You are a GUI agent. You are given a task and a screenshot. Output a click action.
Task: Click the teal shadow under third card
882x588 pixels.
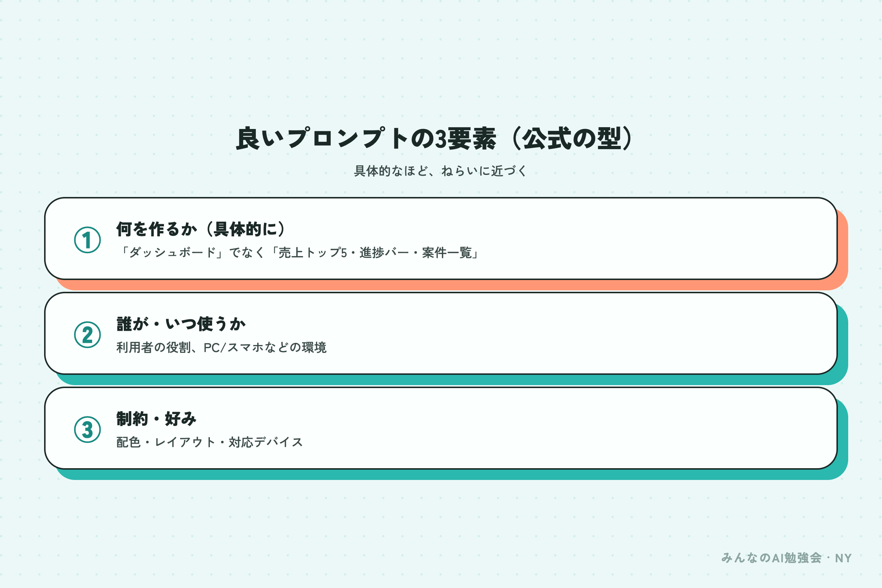click(x=450, y=475)
